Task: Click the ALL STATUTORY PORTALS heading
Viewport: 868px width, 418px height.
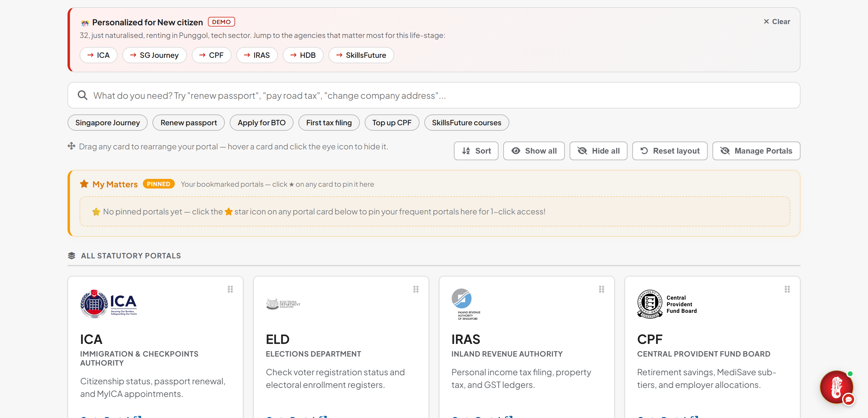Action: tap(131, 256)
